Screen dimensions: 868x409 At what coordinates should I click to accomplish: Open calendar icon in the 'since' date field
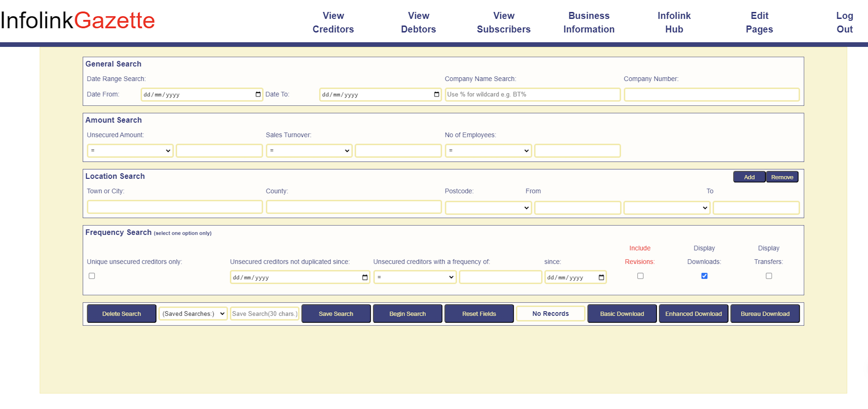pyautogui.click(x=601, y=278)
